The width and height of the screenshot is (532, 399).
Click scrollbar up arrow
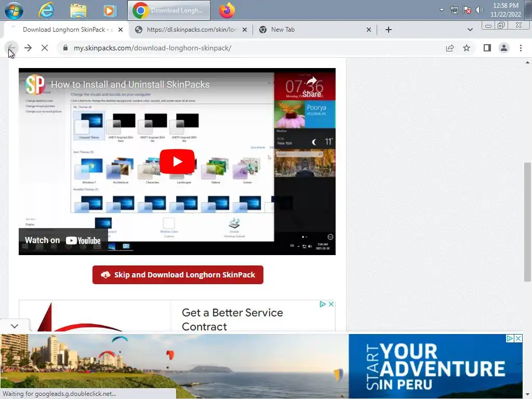527,62
